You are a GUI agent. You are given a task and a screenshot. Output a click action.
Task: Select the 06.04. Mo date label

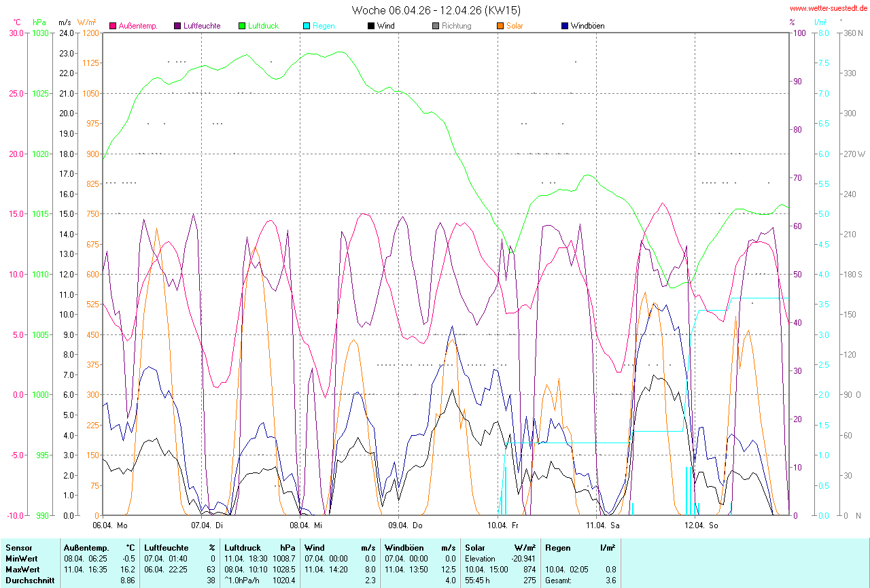(x=109, y=525)
